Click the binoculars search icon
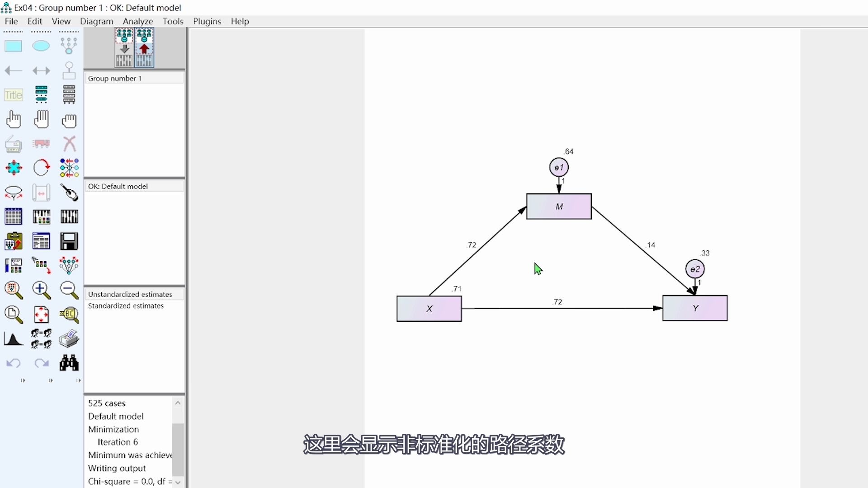868x488 pixels. point(69,363)
